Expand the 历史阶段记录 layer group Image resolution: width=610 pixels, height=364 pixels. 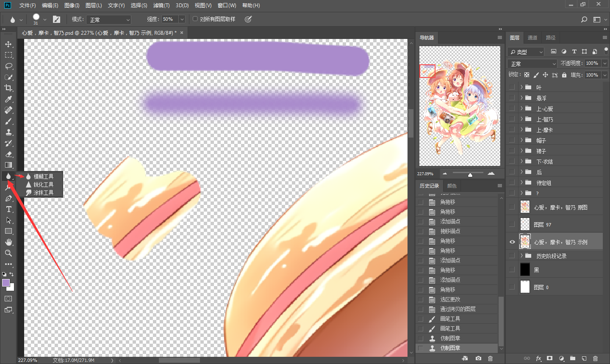coord(521,256)
